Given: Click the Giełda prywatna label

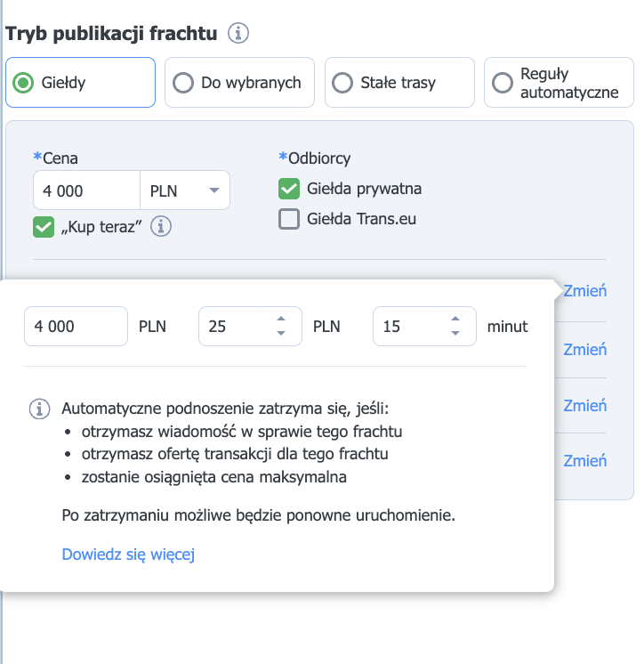Looking at the screenshot, I should pyautogui.click(x=365, y=189).
